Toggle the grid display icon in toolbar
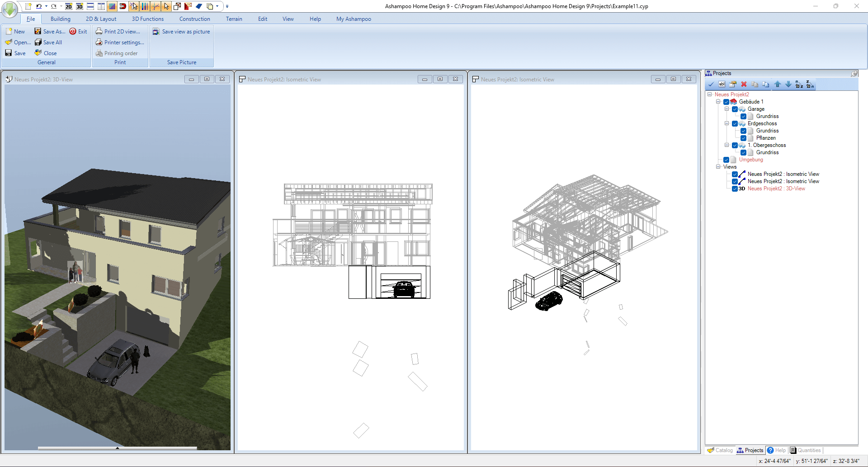 tap(112, 7)
